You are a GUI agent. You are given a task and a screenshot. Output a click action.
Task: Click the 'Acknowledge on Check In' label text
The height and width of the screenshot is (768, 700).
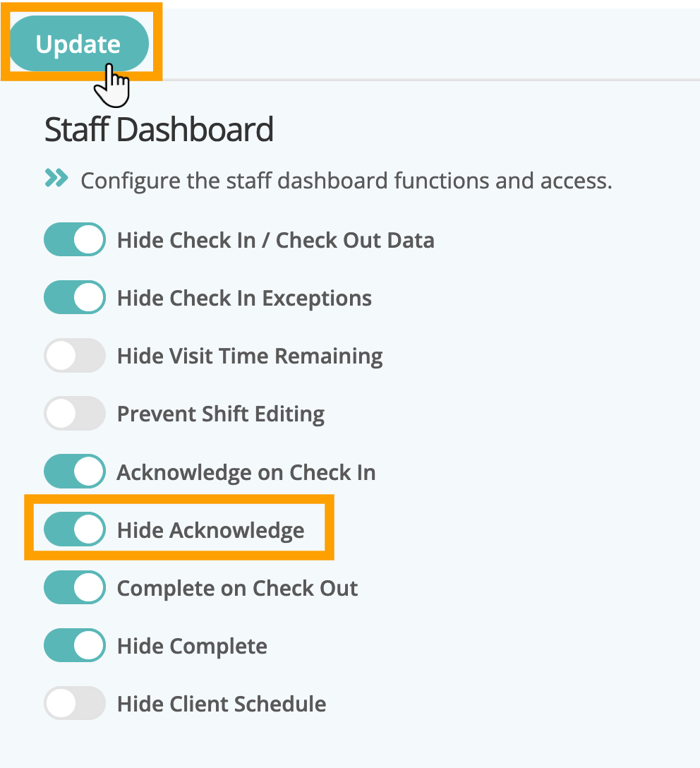coord(246,472)
